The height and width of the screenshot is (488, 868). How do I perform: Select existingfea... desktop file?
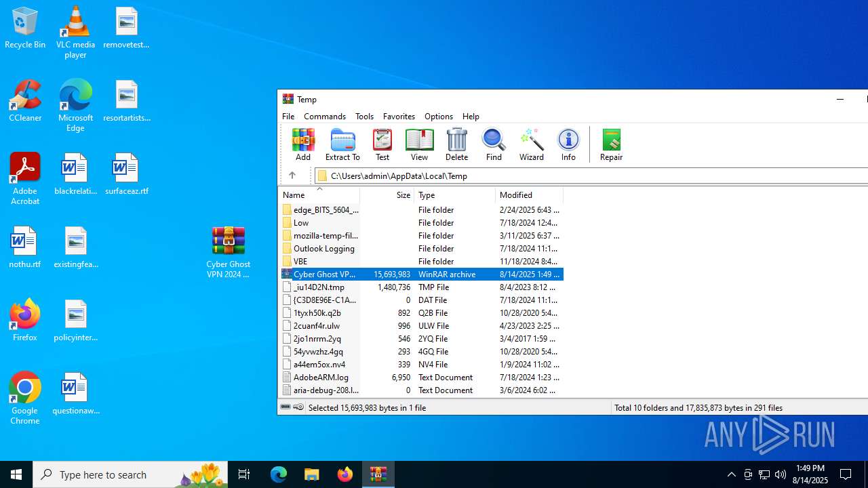(x=75, y=247)
